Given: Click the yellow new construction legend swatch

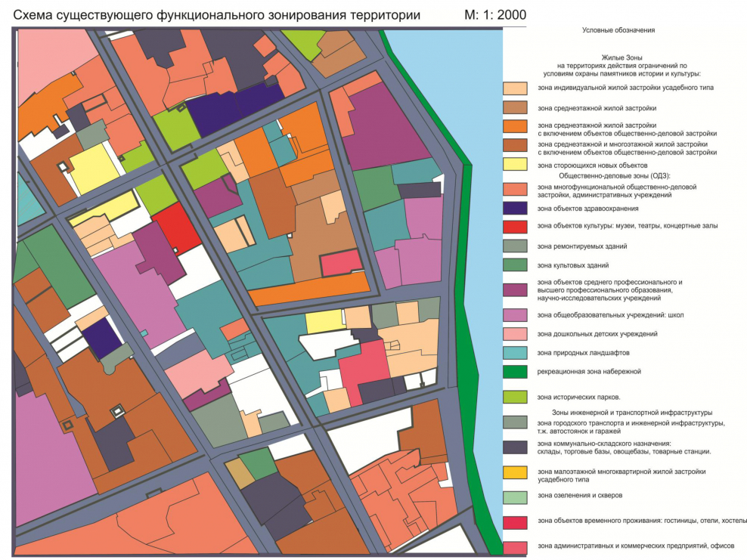Looking at the screenshot, I should click(x=515, y=165).
